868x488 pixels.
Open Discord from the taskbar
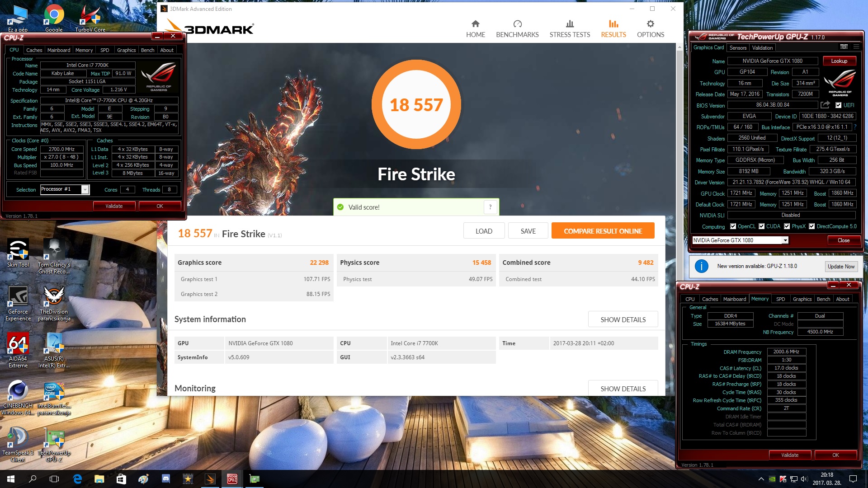pos(166,479)
